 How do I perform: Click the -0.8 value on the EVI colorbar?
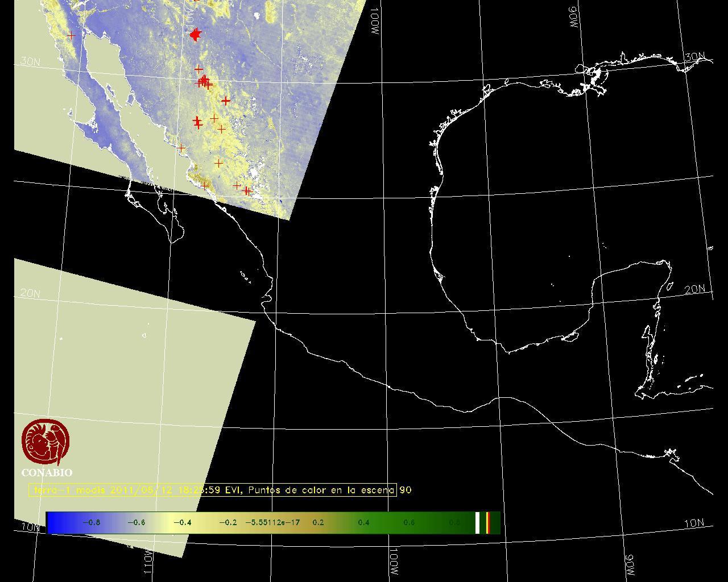(91, 522)
